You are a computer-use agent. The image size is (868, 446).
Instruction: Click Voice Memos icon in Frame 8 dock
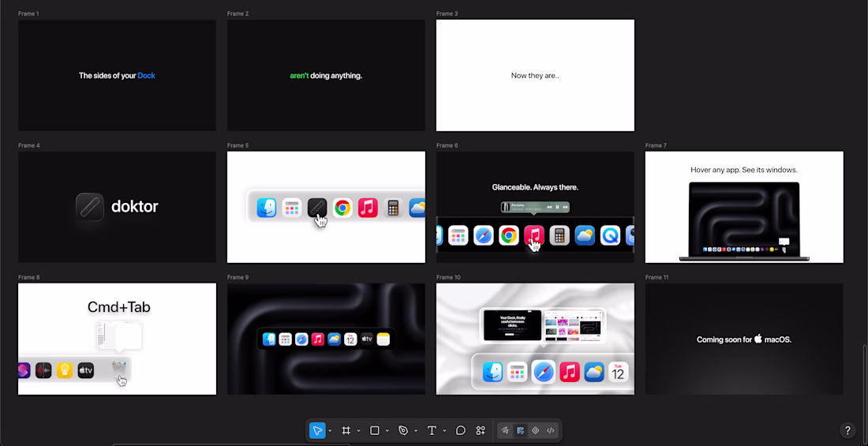tap(43, 370)
